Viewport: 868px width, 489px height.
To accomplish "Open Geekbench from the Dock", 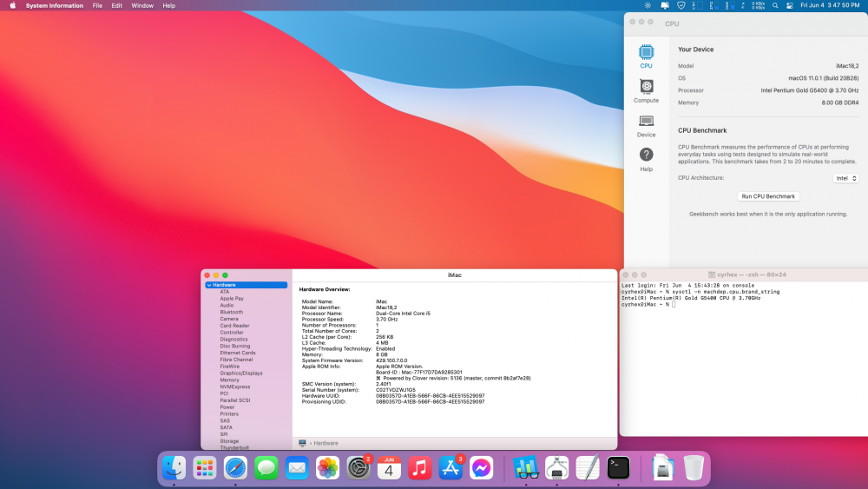I will tap(525, 468).
